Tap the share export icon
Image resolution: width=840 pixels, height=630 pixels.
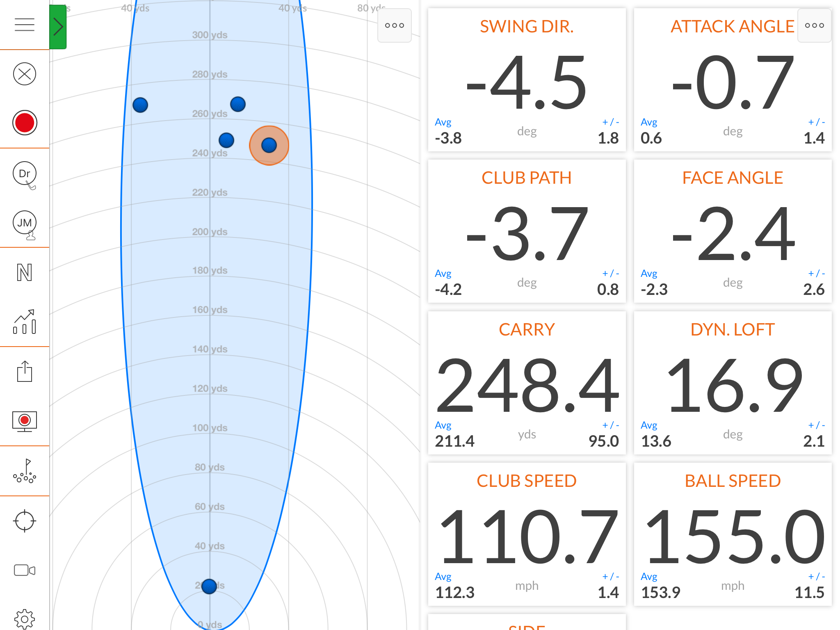click(25, 372)
